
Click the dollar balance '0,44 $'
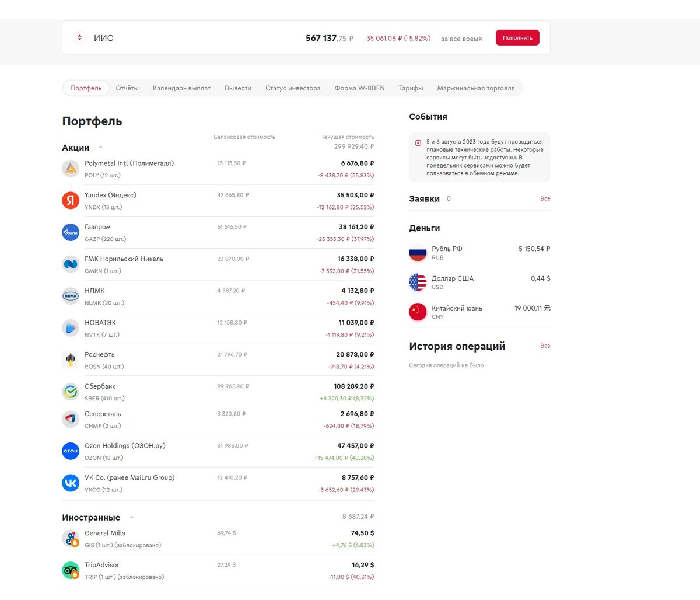541,278
